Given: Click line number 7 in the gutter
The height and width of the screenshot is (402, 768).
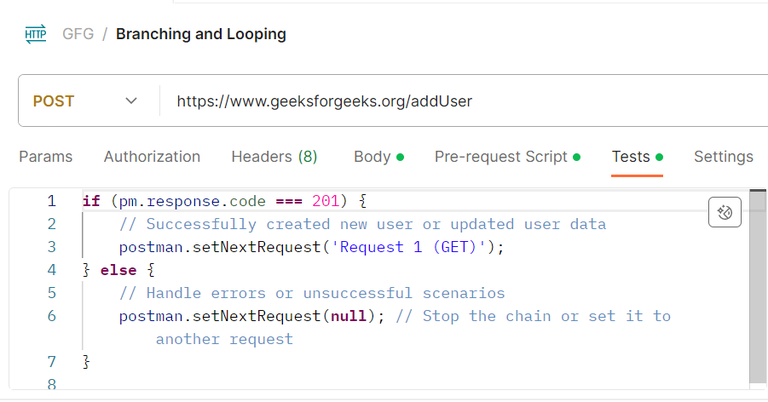Looking at the screenshot, I should (51, 362).
